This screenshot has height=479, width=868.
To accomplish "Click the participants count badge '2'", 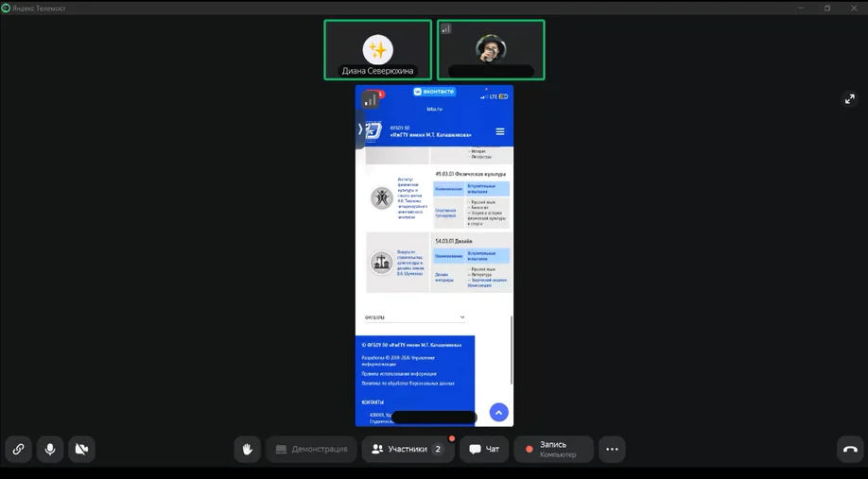I will tap(438, 449).
